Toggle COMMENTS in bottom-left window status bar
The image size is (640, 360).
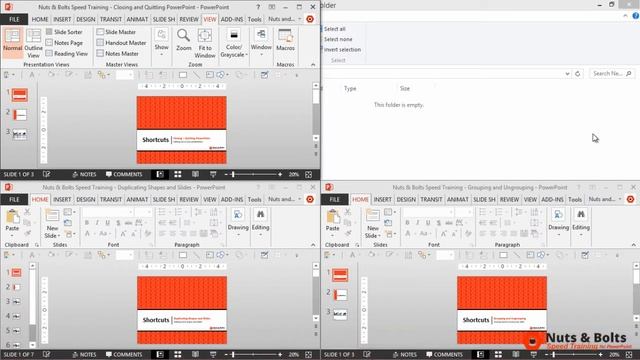point(124,355)
